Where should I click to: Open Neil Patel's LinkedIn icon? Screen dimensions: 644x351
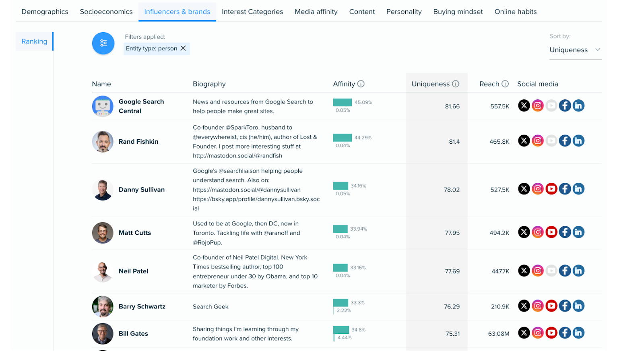click(x=578, y=271)
